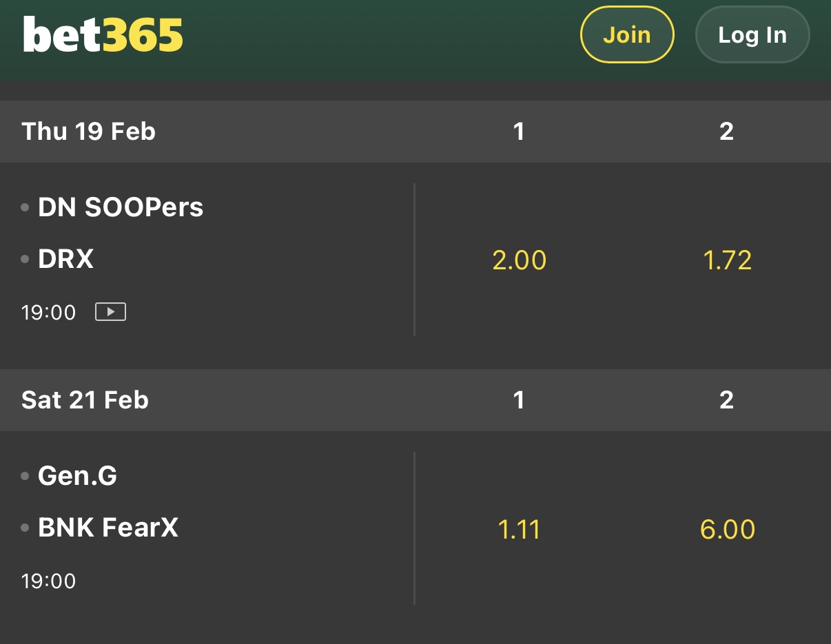This screenshot has width=831, height=644.
Task: Click the 19:00 time under BNK FearX
Action: point(48,581)
